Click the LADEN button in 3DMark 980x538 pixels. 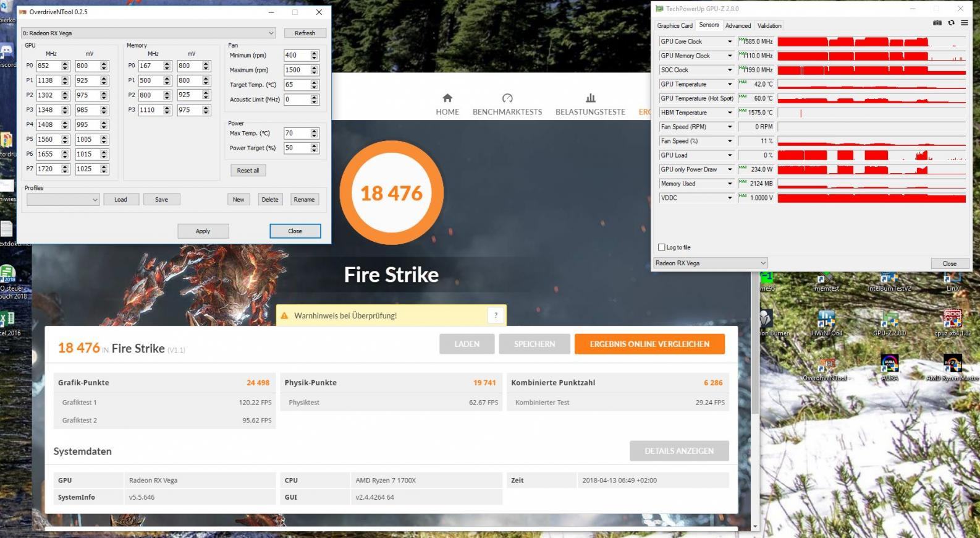coord(467,344)
